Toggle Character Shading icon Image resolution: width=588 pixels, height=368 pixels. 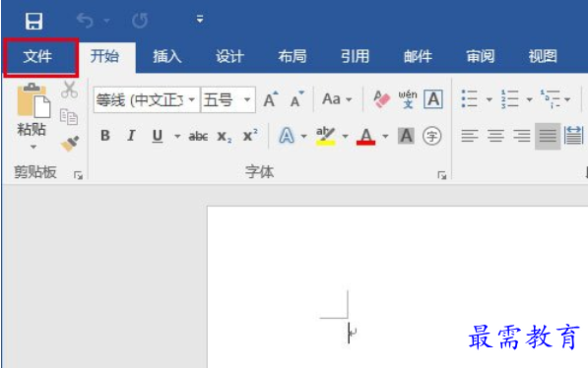tap(406, 136)
